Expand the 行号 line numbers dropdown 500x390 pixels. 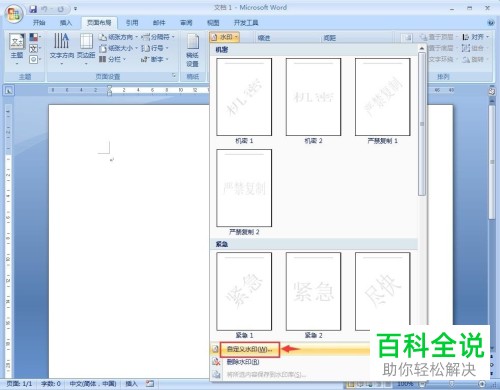(x=155, y=49)
